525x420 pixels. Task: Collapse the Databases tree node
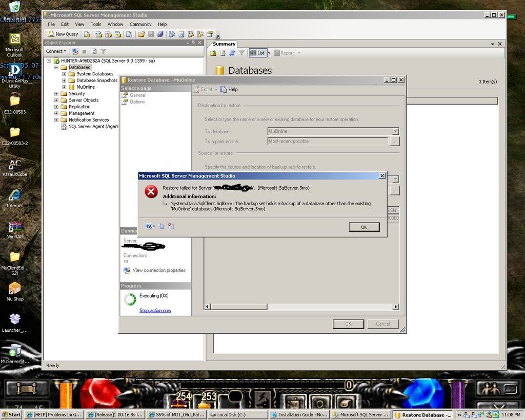click(57, 67)
